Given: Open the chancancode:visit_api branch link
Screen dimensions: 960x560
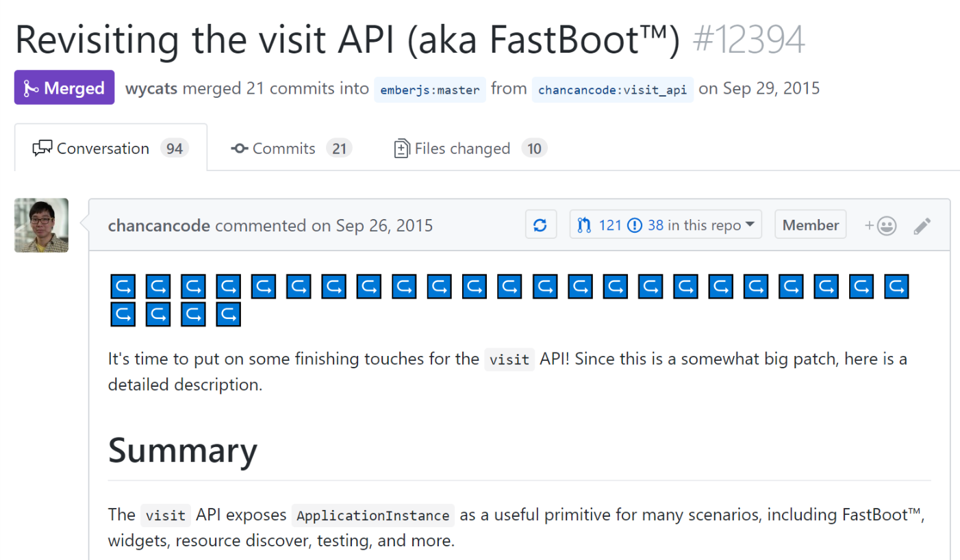Looking at the screenshot, I should click(x=613, y=90).
